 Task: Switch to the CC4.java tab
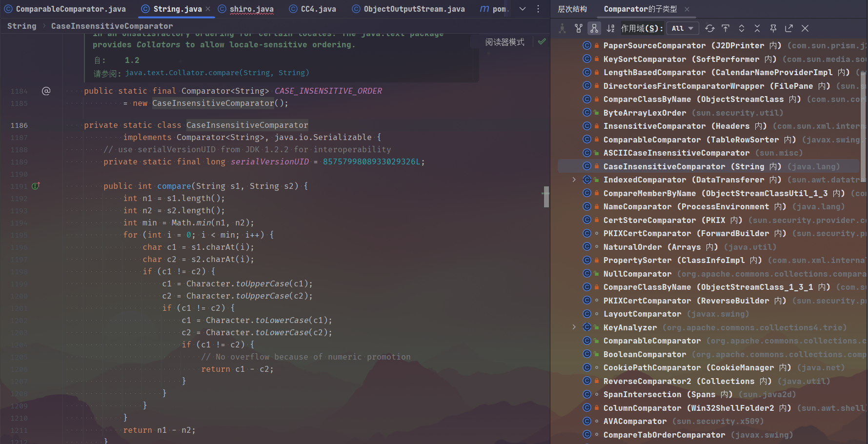318,9
